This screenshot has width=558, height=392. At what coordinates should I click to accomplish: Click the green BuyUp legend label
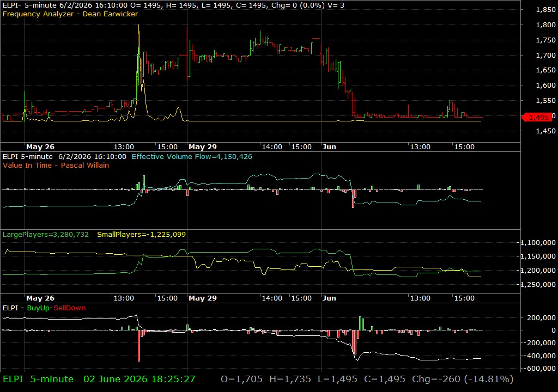(x=38, y=308)
